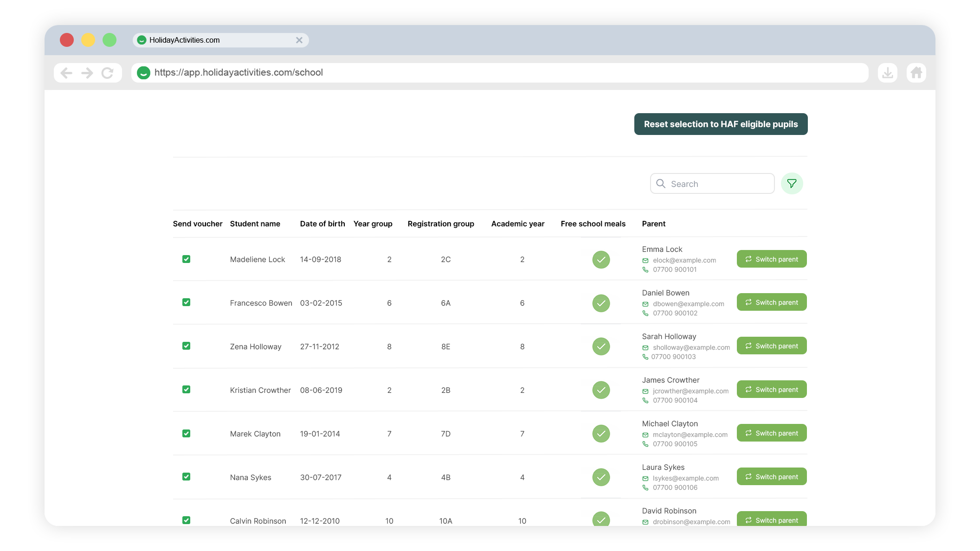The image size is (980, 551).
Task: Click the filter funnel icon
Action: pyautogui.click(x=792, y=184)
